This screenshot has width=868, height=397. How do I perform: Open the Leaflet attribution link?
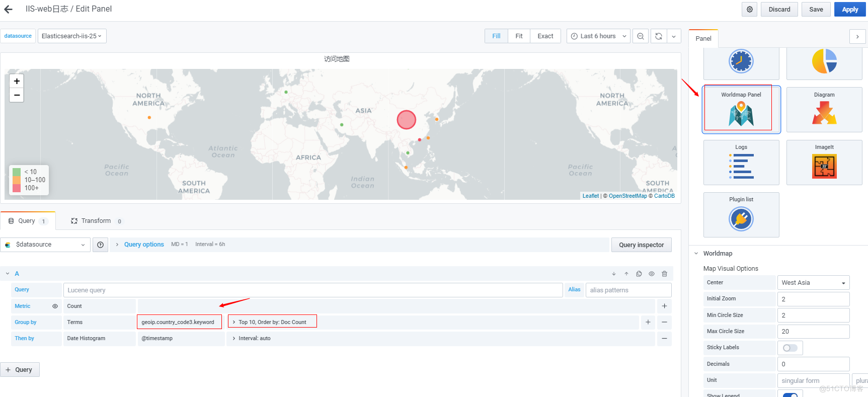click(591, 196)
